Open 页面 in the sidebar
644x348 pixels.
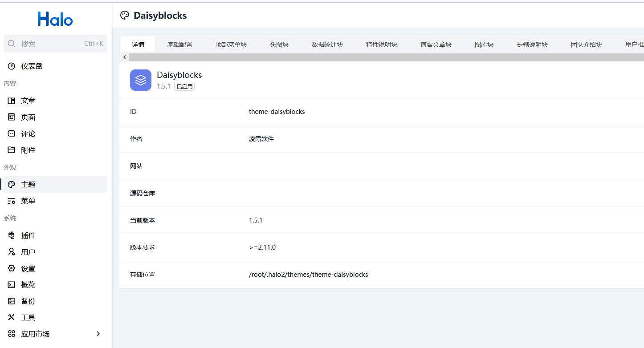55,117
